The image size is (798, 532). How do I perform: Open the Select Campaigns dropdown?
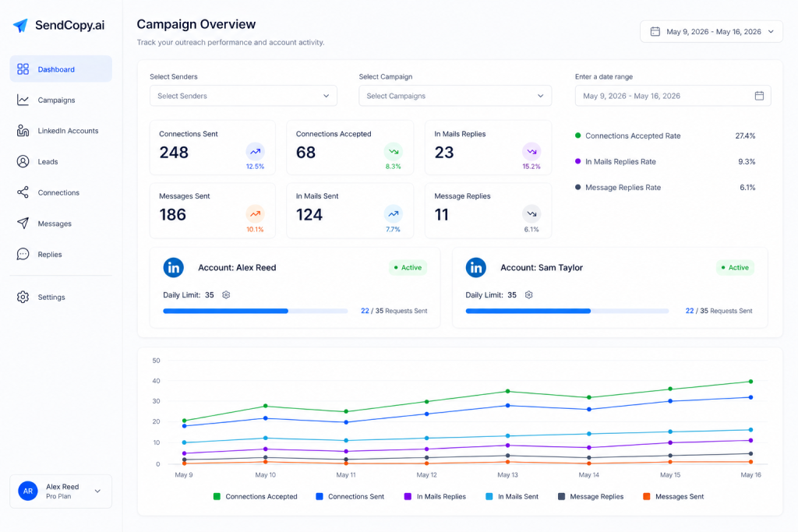455,96
